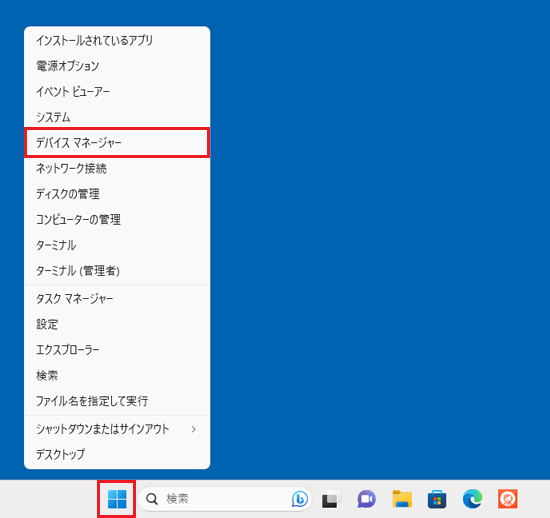Open タスク マネージャー
Viewport: 550px width, 518px height.
pyautogui.click(x=117, y=299)
